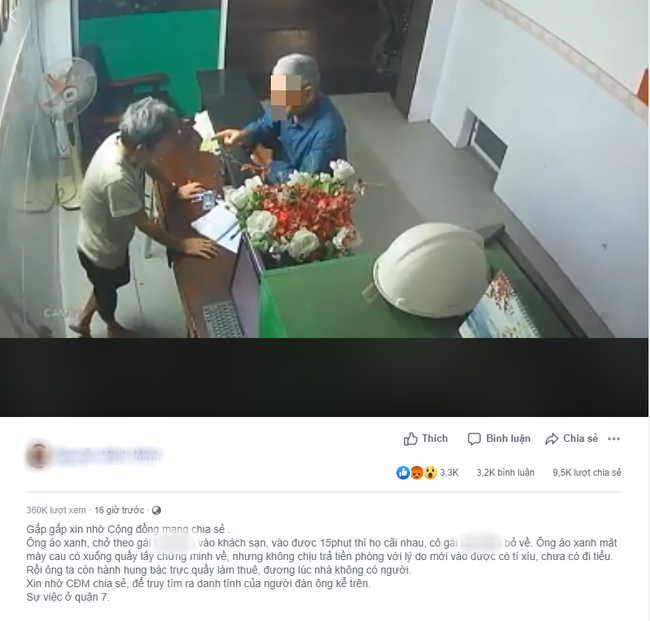Click the globe public privacy icon
The width and height of the screenshot is (650, 621).
pos(156,510)
